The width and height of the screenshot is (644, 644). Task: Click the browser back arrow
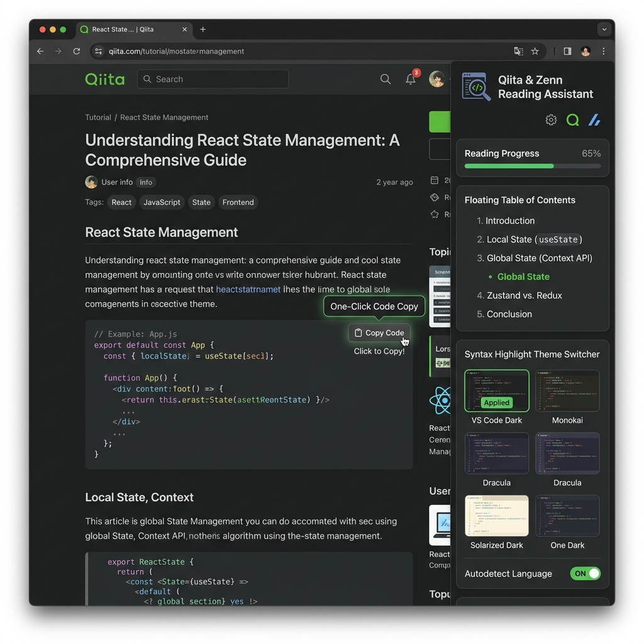coord(40,52)
